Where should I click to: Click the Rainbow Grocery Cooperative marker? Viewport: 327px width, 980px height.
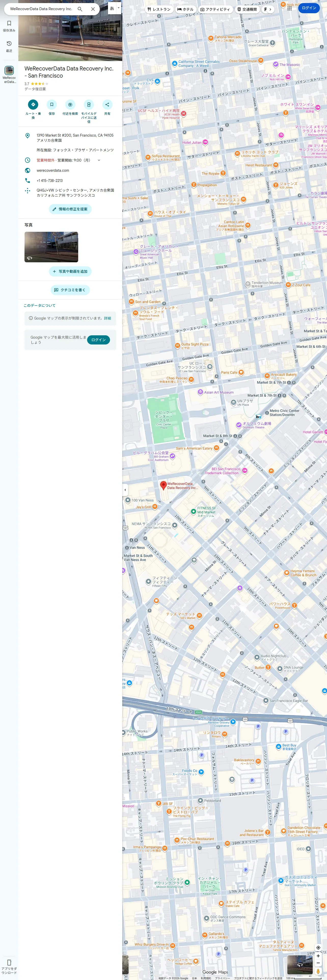[233, 722]
